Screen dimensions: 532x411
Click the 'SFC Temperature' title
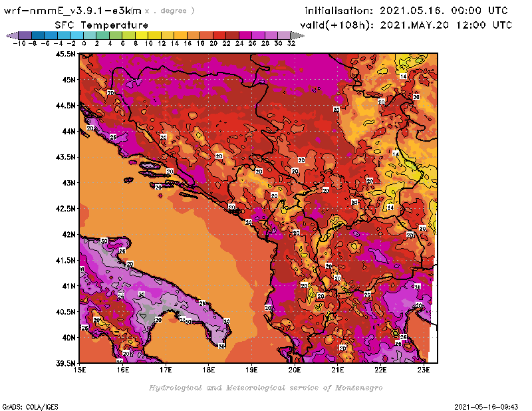pos(102,25)
